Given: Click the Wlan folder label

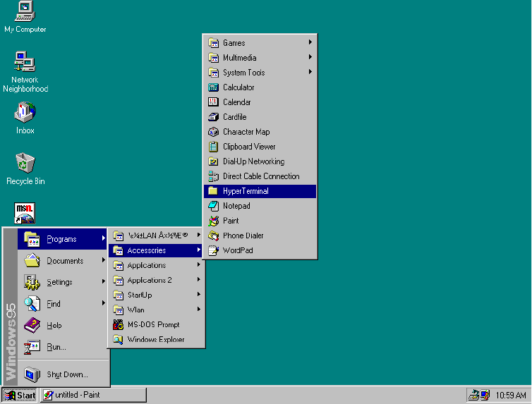Looking at the screenshot, I should click(135, 310).
